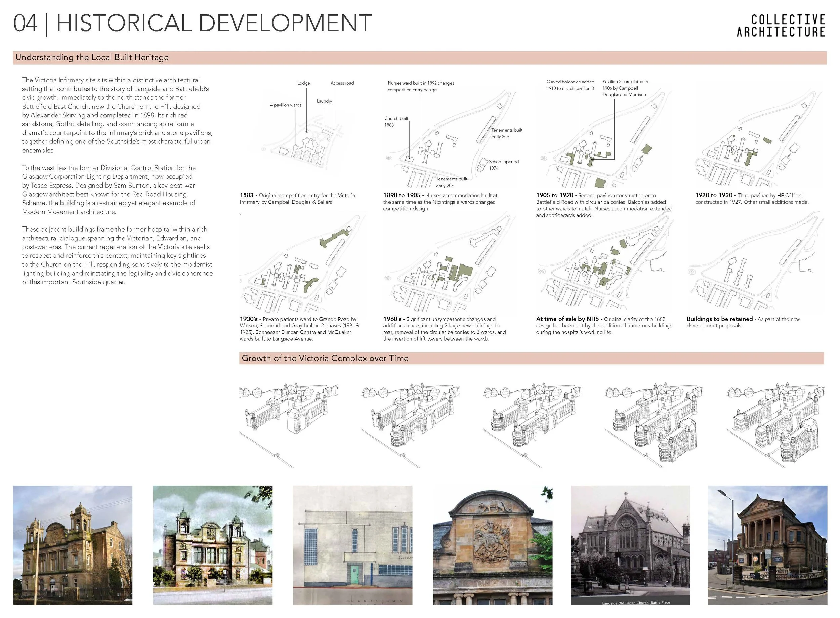Click the columned building photo at far right

(x=767, y=545)
